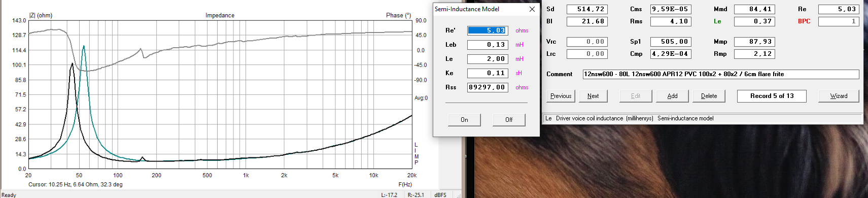Go to the Next record
Viewport: 868px width, 198px height.
pos(593,96)
